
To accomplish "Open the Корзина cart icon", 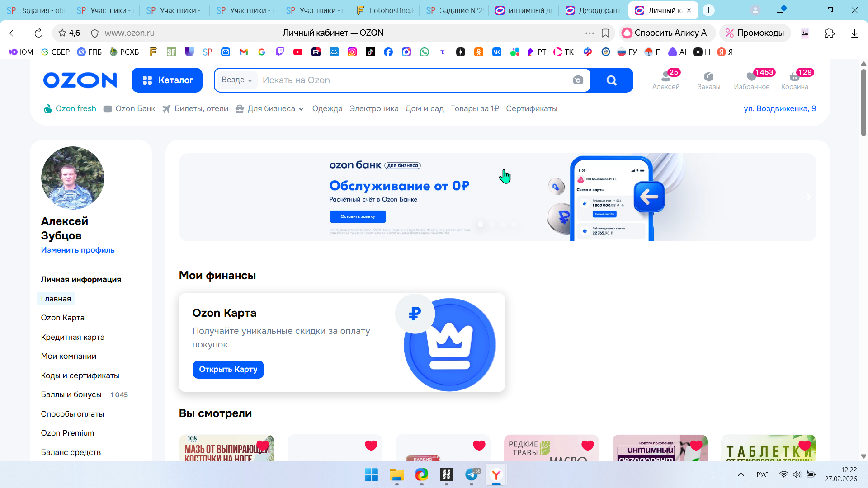I will [794, 77].
